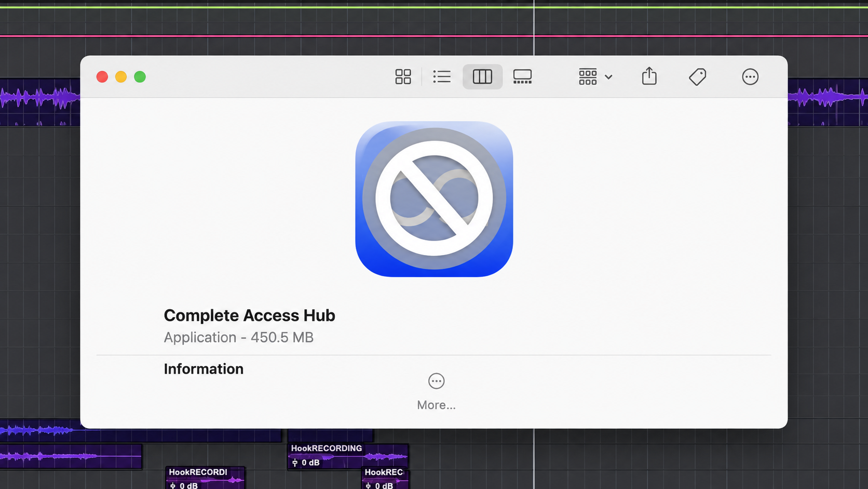Zoom the window with green button
This screenshot has height=489, width=868.
(x=140, y=77)
